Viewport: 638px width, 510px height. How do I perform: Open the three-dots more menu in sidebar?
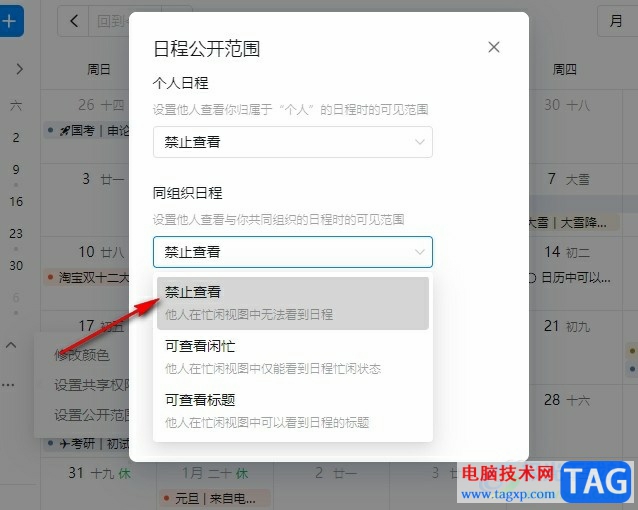[8, 385]
